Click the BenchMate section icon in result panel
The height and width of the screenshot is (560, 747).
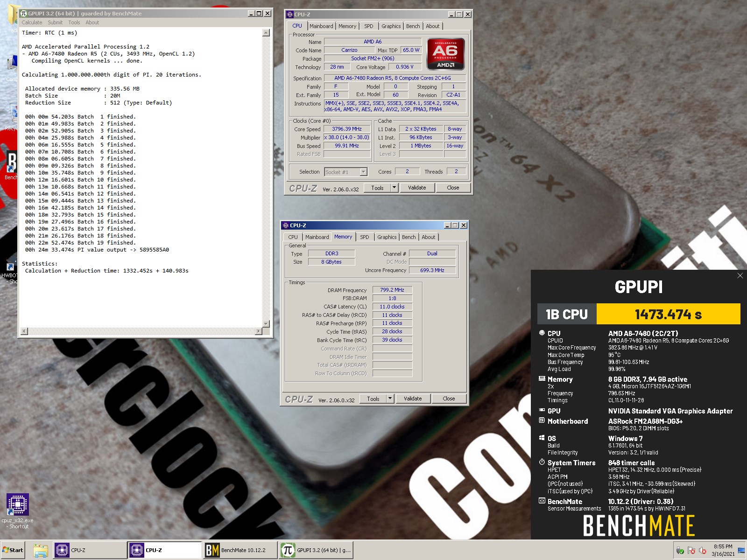542,501
